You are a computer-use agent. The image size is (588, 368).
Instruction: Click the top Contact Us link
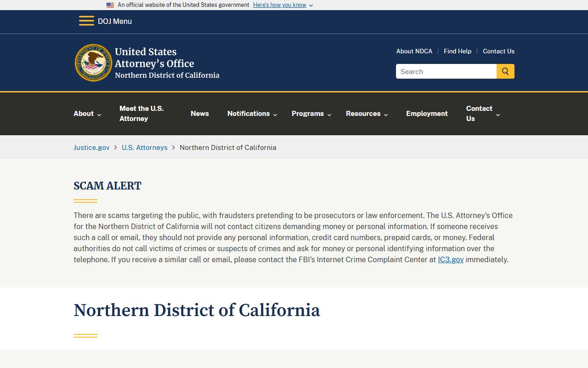click(x=498, y=51)
